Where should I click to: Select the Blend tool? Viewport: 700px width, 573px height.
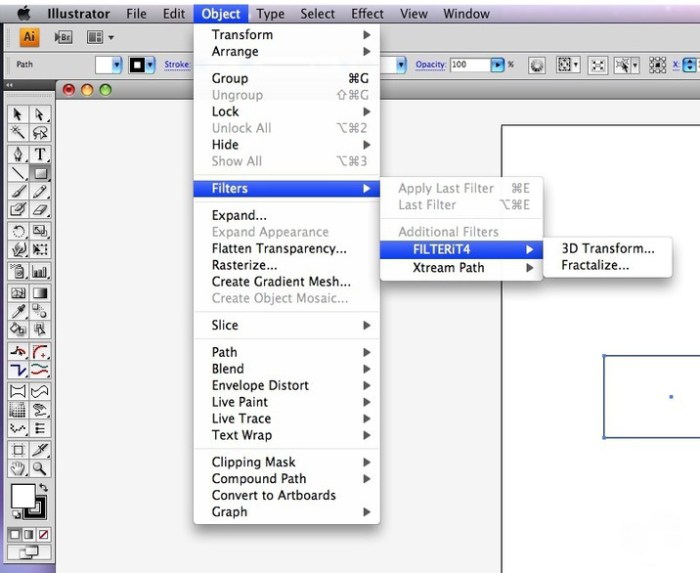40,311
